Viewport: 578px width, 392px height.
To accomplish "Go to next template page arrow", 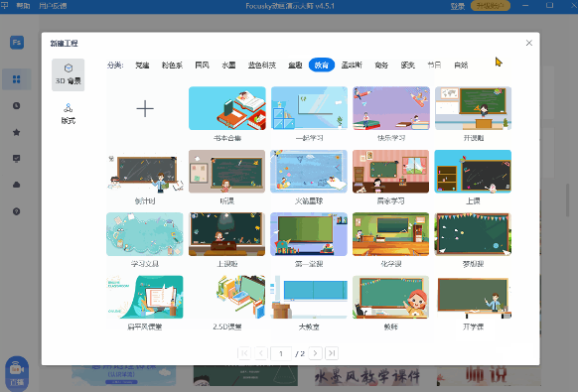I will click(315, 353).
